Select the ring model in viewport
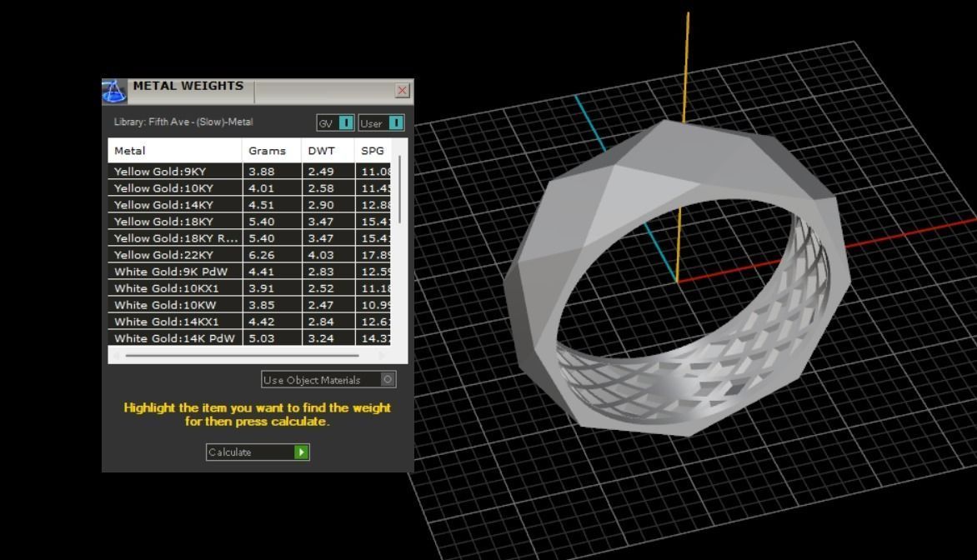Viewport: 977px width, 560px height. coord(676,277)
